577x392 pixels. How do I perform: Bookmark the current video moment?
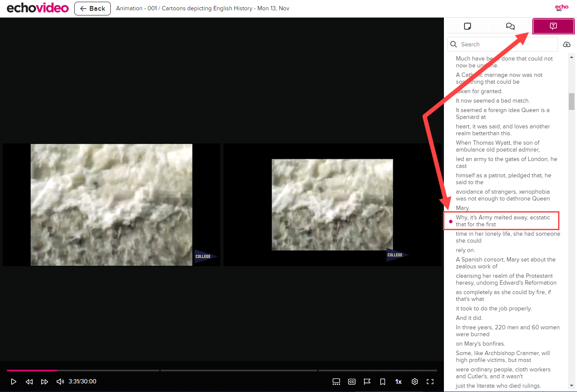383,381
